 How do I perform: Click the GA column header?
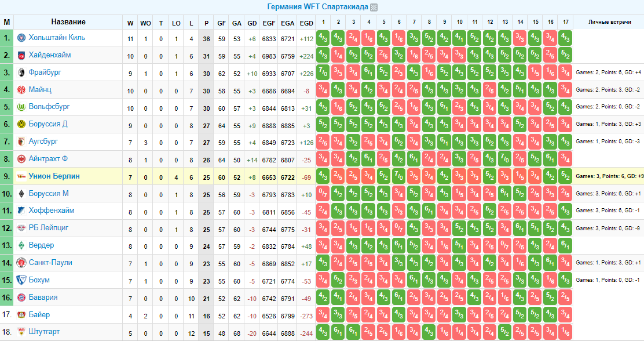pos(236,23)
